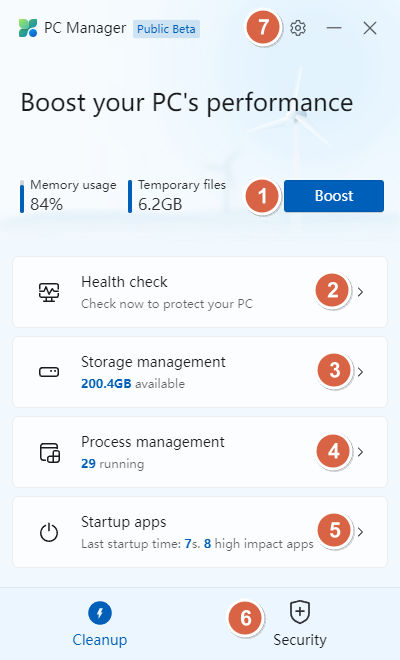This screenshot has width=400, height=660.
Task: Click the PC Manager title text
Action: [85, 28]
